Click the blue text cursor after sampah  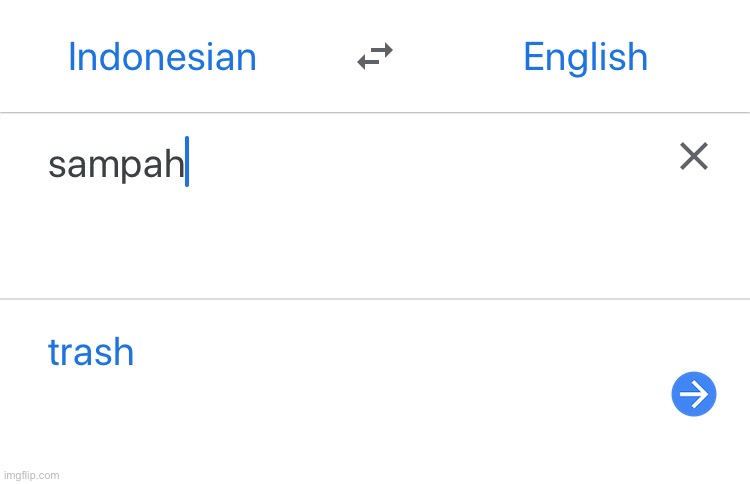tap(187, 161)
